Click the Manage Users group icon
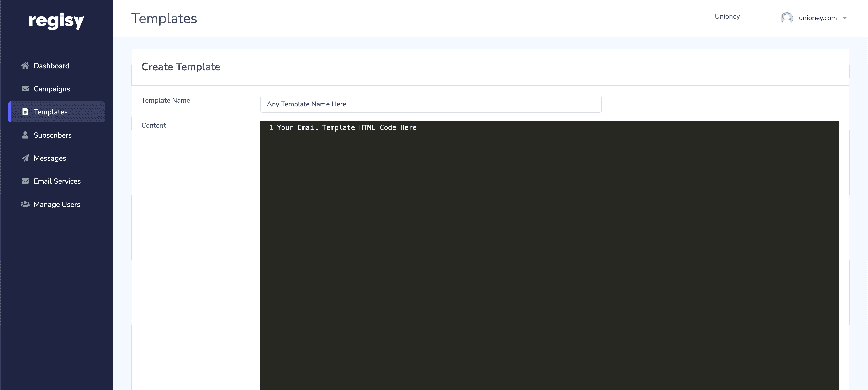The height and width of the screenshot is (390, 868). point(25,204)
